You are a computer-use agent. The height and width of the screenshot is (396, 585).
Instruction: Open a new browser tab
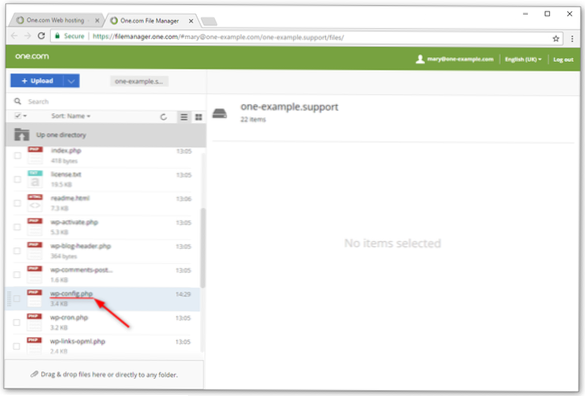click(209, 21)
